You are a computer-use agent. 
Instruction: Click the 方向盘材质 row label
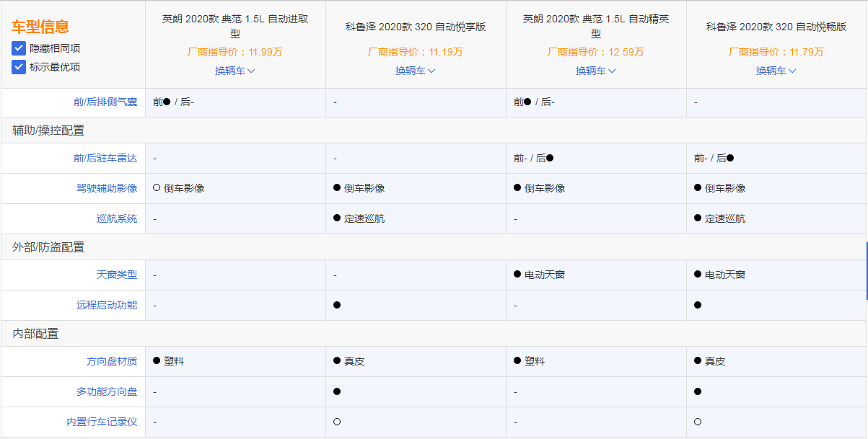pos(112,361)
